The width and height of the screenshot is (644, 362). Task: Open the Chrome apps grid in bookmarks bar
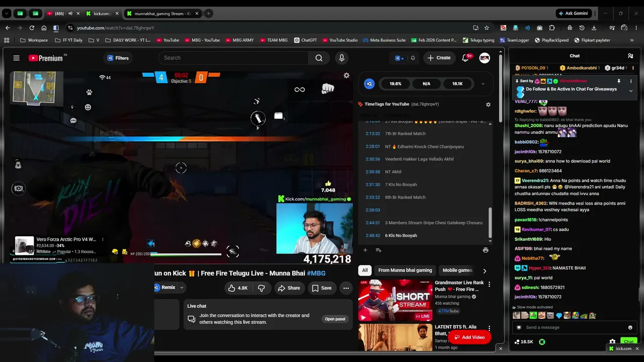coord(7,40)
